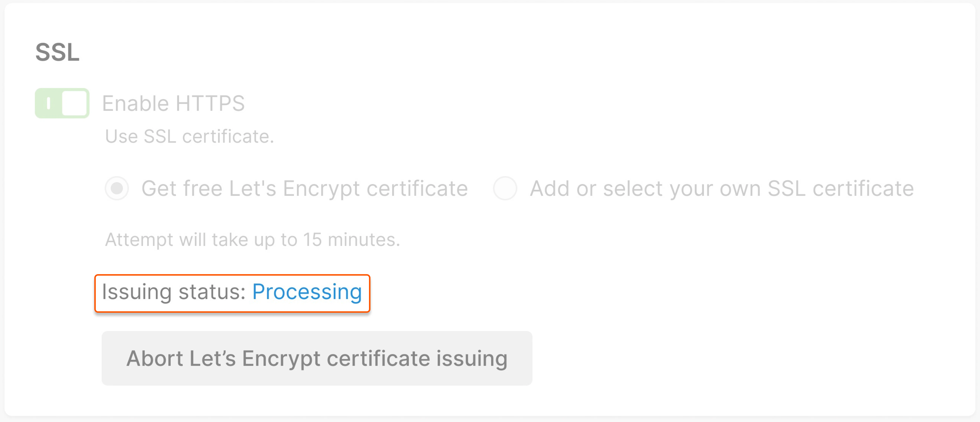Choose Add or select your own SSL certificate
The height and width of the screenshot is (422, 980).
point(505,188)
